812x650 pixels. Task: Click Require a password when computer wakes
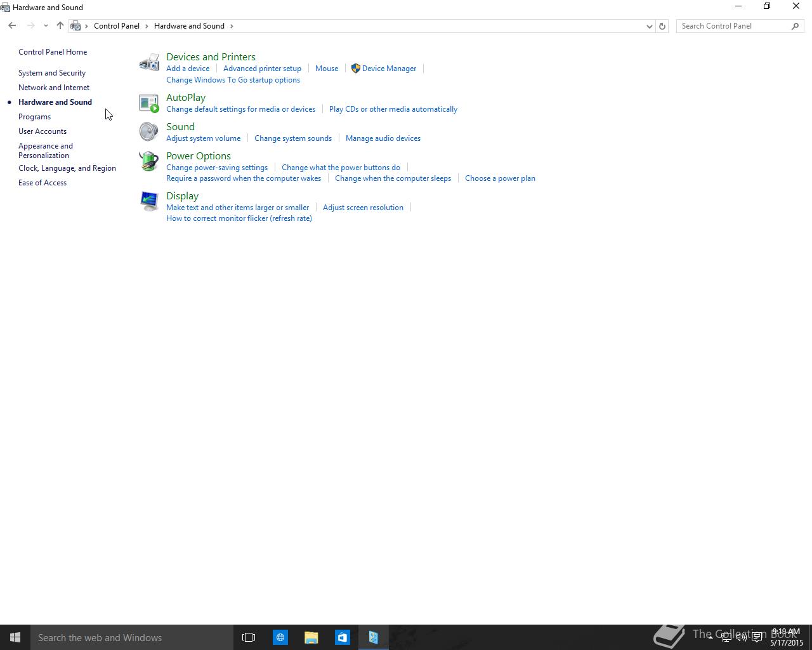(244, 178)
